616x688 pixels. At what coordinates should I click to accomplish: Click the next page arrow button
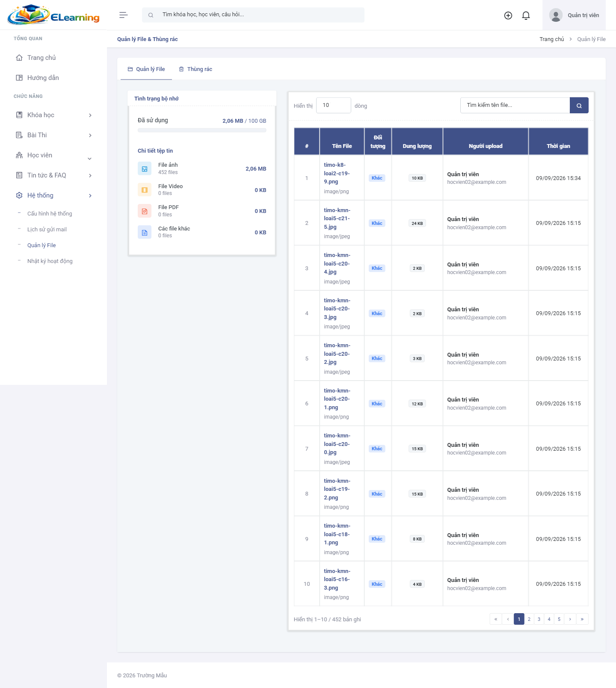pos(570,619)
